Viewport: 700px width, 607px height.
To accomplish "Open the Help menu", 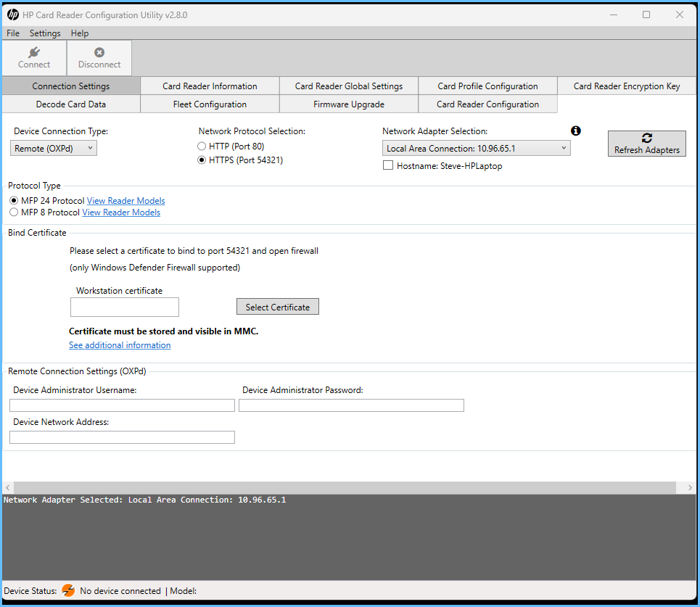I will point(80,33).
